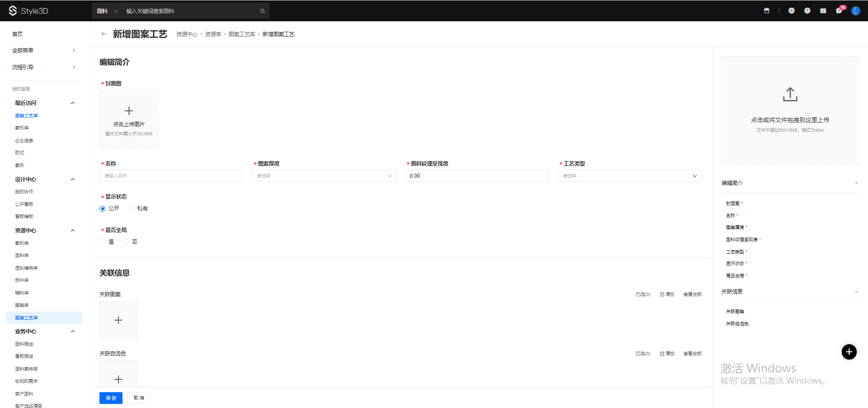Screen dimensions: 868x408
Task: Select the 公开 display status option
Action: click(x=103, y=209)
